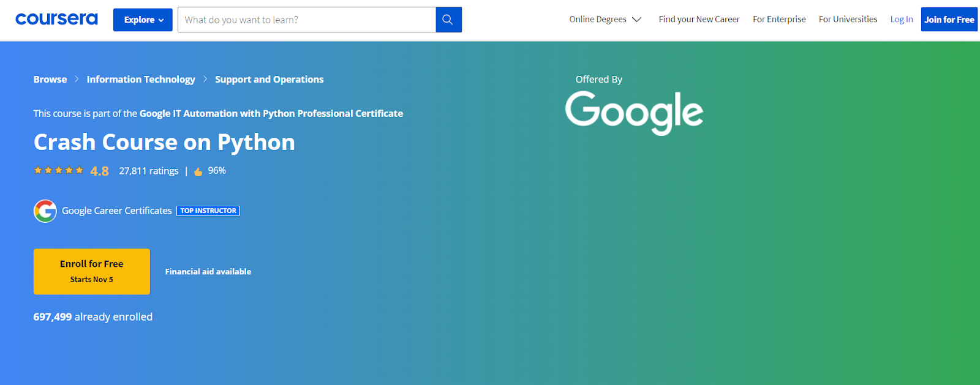Click Financial aid available
Screen dimensions: 980x385
[208, 272]
